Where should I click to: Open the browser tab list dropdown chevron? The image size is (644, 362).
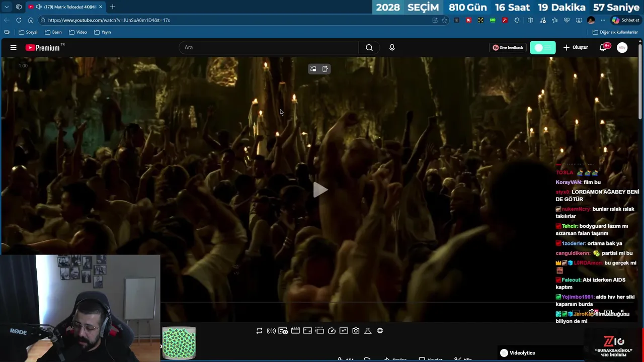7,7
